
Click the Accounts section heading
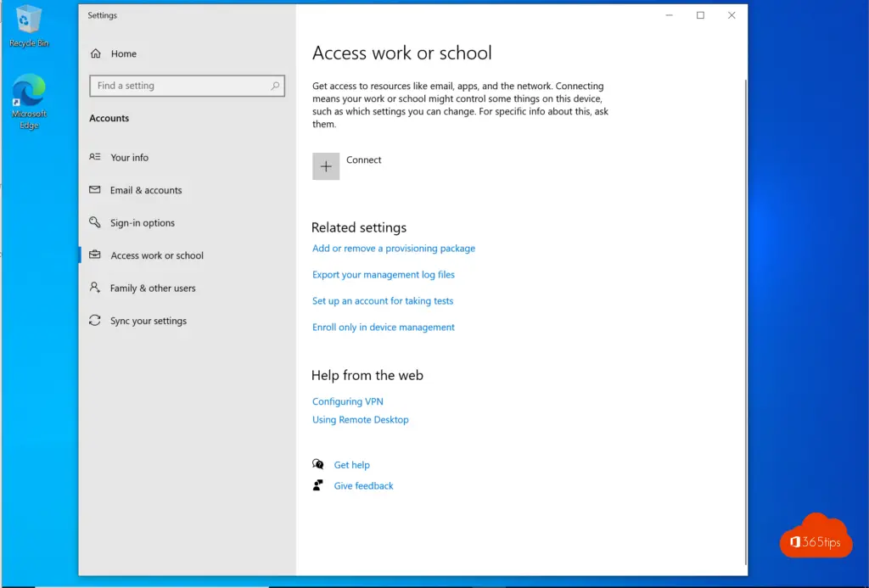click(x=109, y=118)
